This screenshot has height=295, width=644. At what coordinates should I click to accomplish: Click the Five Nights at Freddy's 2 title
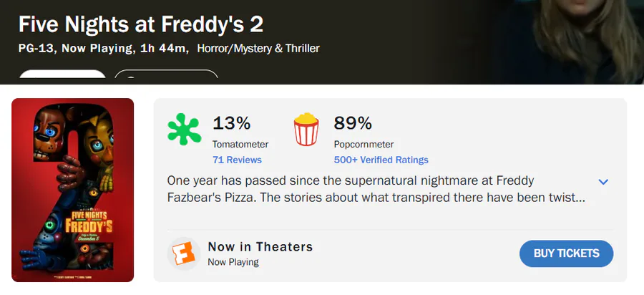pyautogui.click(x=141, y=24)
